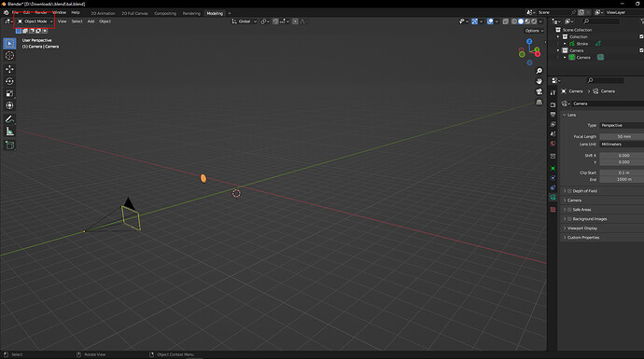Open the Physics properties tab

pos(553,178)
